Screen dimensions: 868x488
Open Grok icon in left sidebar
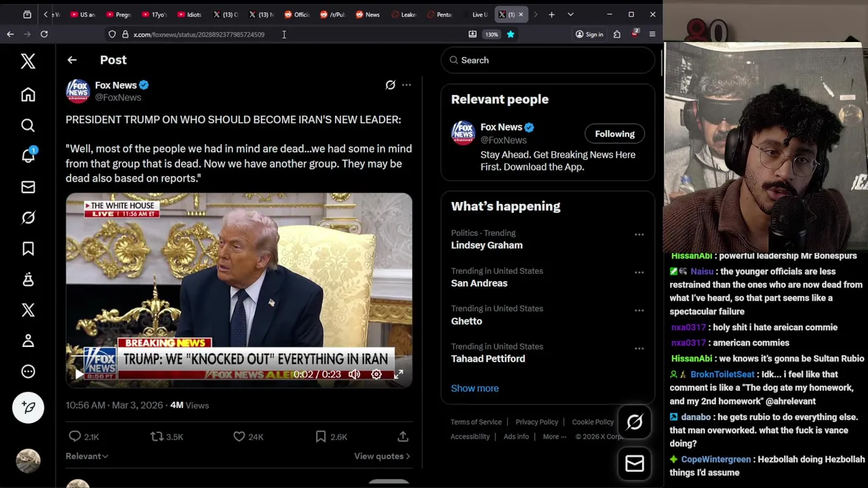click(x=28, y=218)
